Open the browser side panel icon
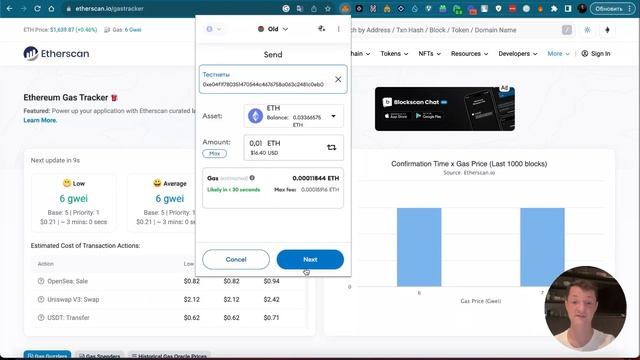 click(568, 8)
